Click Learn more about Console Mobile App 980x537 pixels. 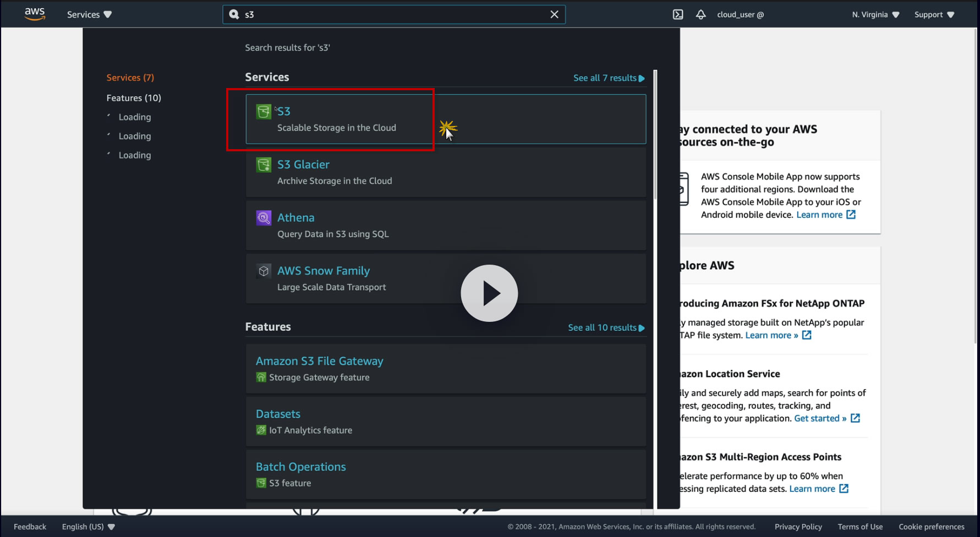click(819, 215)
